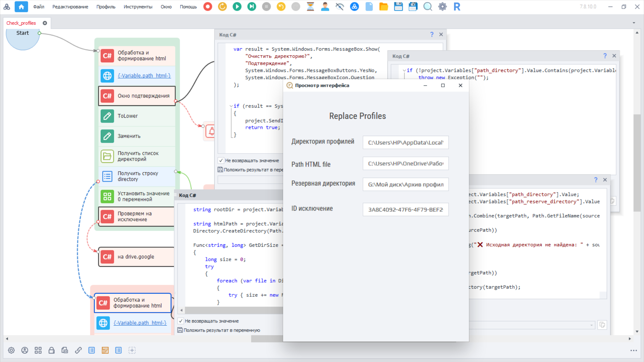Click the 'Path HTML file' input field
The width and height of the screenshot is (644, 362).
[x=406, y=164]
